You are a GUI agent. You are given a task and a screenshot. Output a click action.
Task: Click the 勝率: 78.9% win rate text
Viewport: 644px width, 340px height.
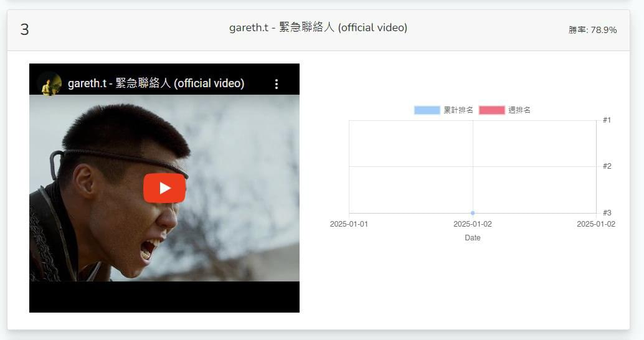click(593, 30)
